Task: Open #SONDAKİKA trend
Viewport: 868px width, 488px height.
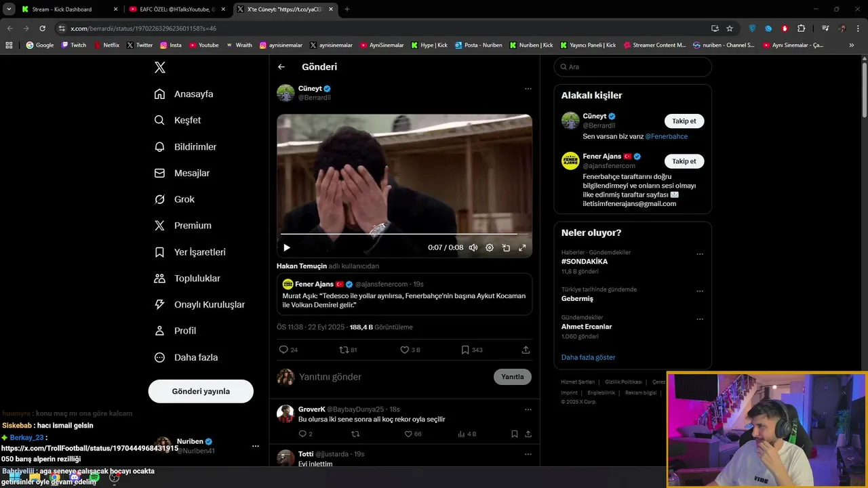Action: [585, 262]
